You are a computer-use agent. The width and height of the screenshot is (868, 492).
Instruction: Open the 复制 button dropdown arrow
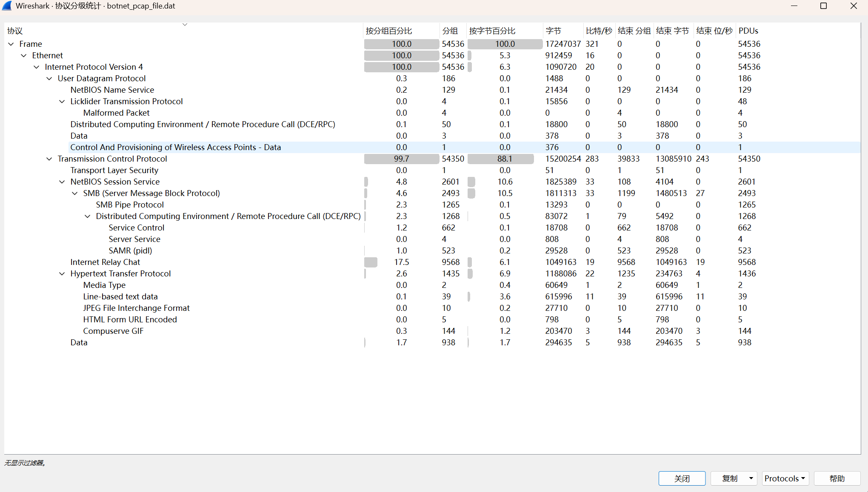click(751, 478)
